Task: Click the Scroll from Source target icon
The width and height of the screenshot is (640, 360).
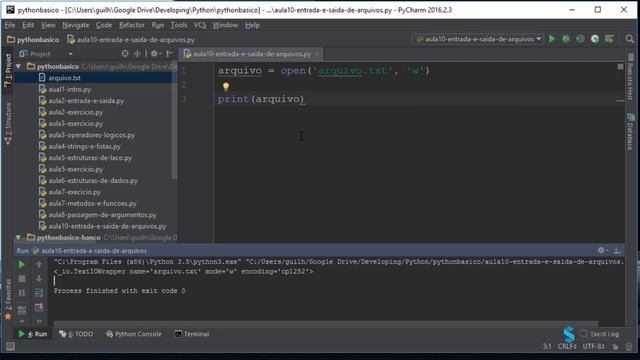Action: (x=125, y=53)
